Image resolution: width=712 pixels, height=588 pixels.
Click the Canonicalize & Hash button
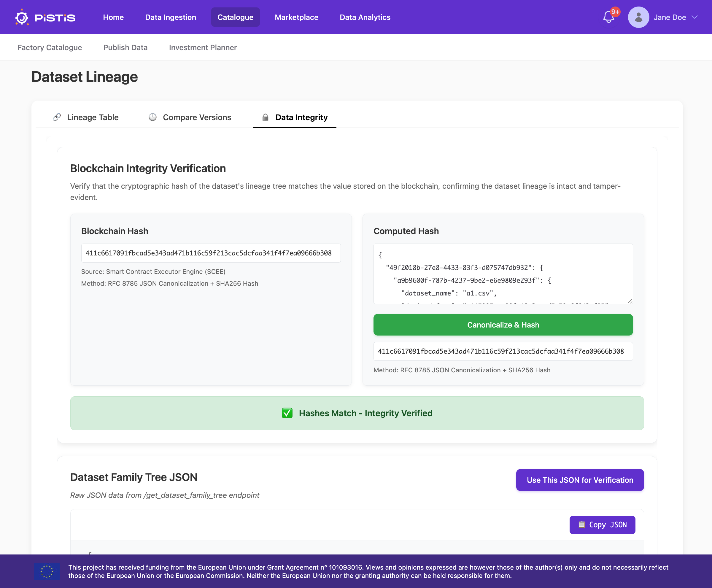(503, 325)
